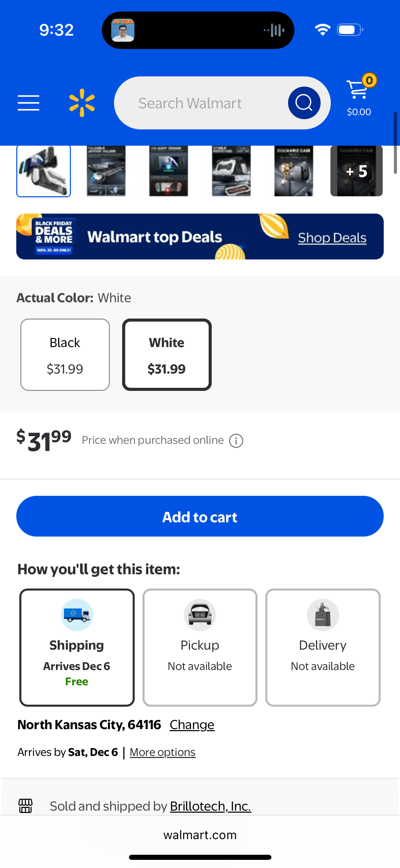Tap the price info icon
400x868 pixels.
pyautogui.click(x=236, y=441)
